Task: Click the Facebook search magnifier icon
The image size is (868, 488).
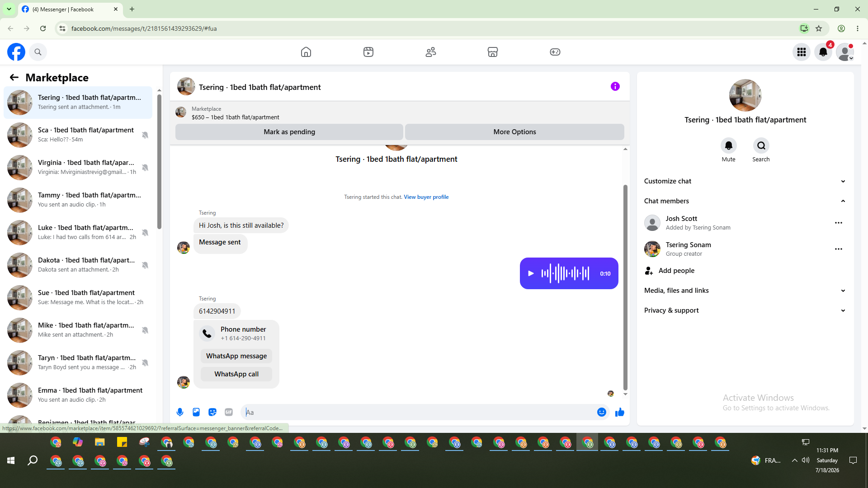Action: pyautogui.click(x=38, y=52)
